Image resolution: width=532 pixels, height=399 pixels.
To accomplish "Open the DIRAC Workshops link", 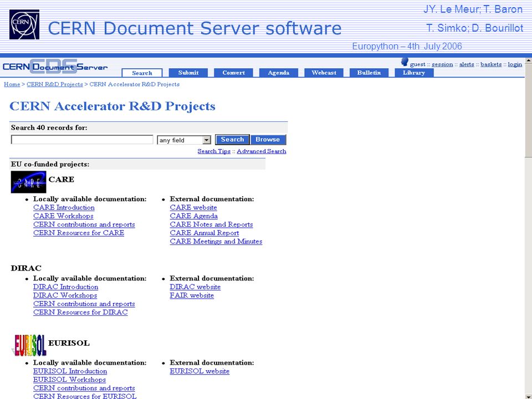I will click(x=65, y=295).
